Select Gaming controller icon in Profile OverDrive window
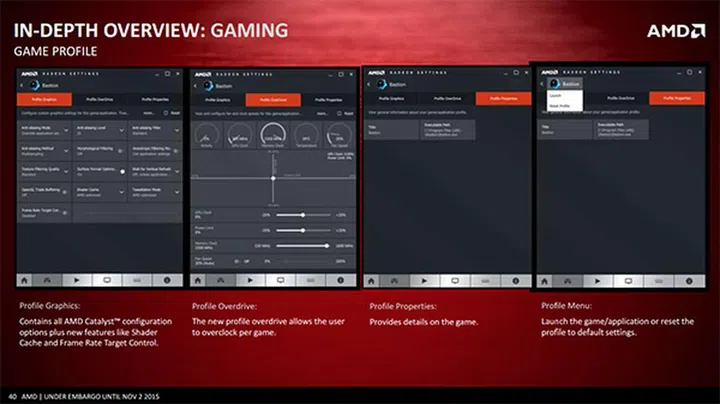 (x=221, y=280)
